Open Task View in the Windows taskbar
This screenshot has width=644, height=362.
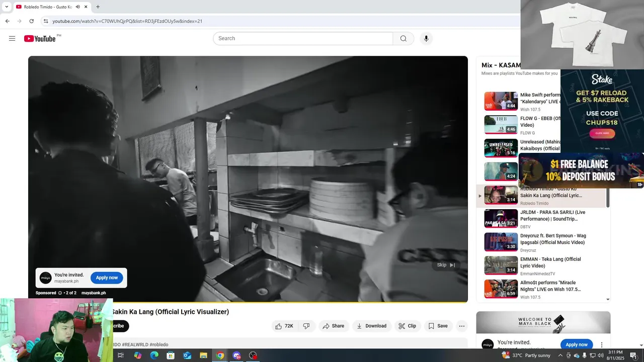coord(121,355)
